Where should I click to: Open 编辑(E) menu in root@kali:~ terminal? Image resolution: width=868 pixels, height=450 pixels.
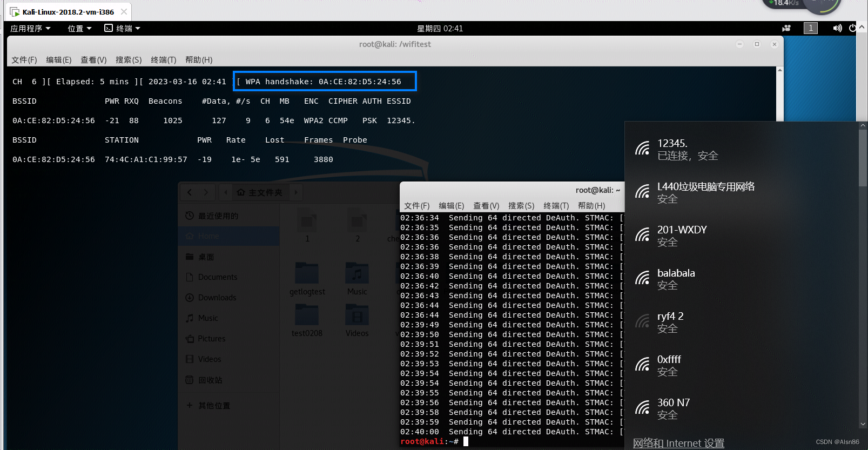pos(452,205)
